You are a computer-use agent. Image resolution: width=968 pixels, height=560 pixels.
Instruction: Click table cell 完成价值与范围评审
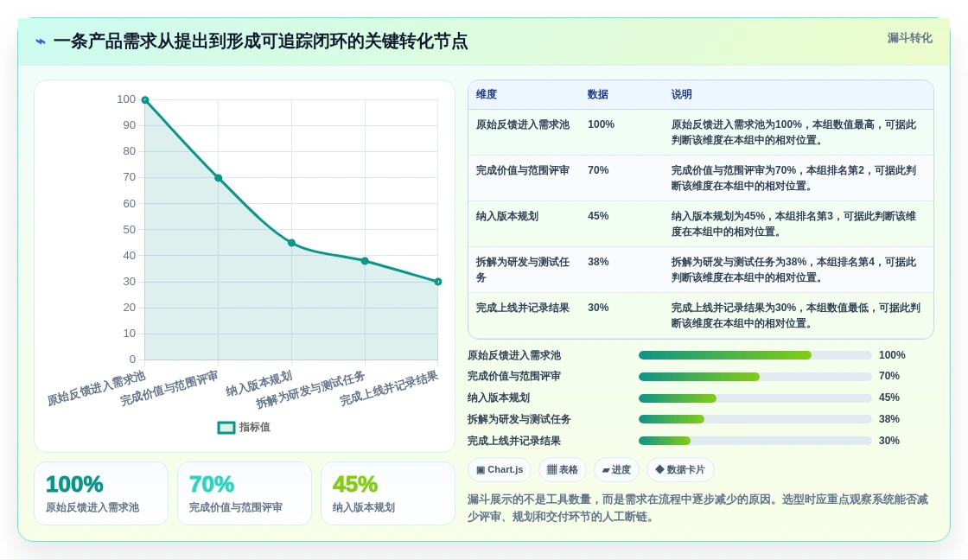click(x=522, y=170)
